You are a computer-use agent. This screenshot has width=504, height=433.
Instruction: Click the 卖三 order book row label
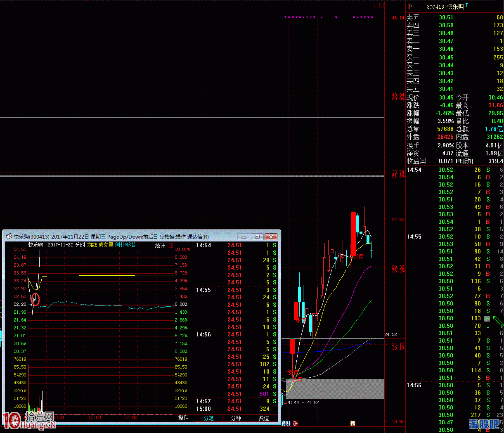click(x=413, y=33)
